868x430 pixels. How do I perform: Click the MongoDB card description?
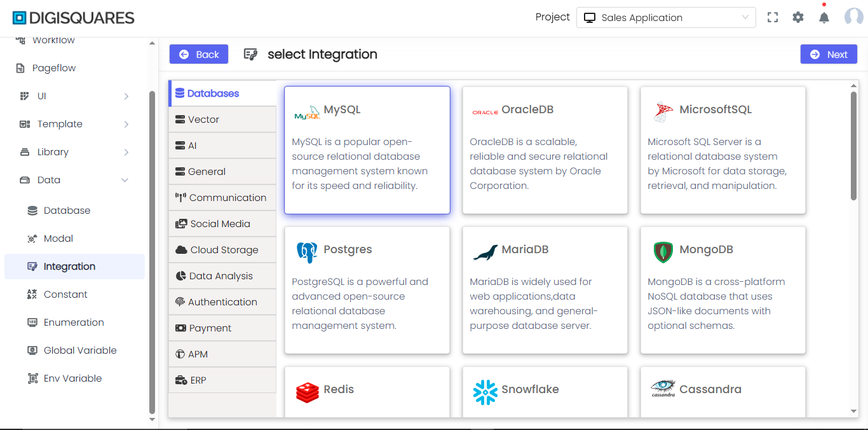point(716,304)
